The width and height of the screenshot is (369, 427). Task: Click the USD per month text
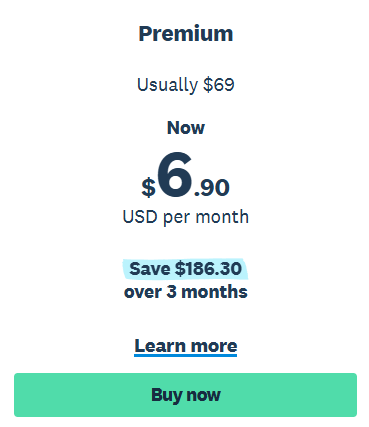tap(186, 217)
